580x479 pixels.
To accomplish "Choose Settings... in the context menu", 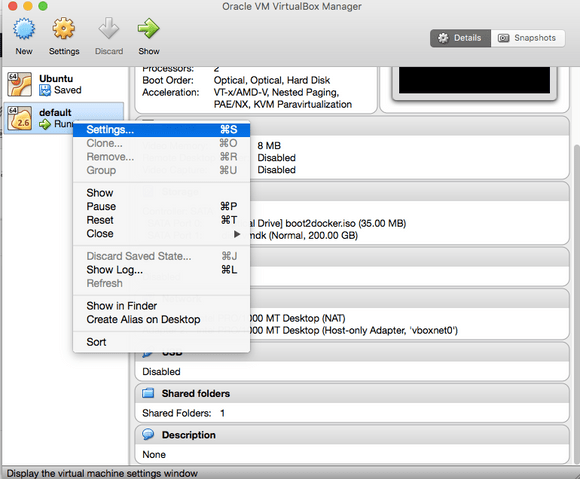I will coord(161,129).
